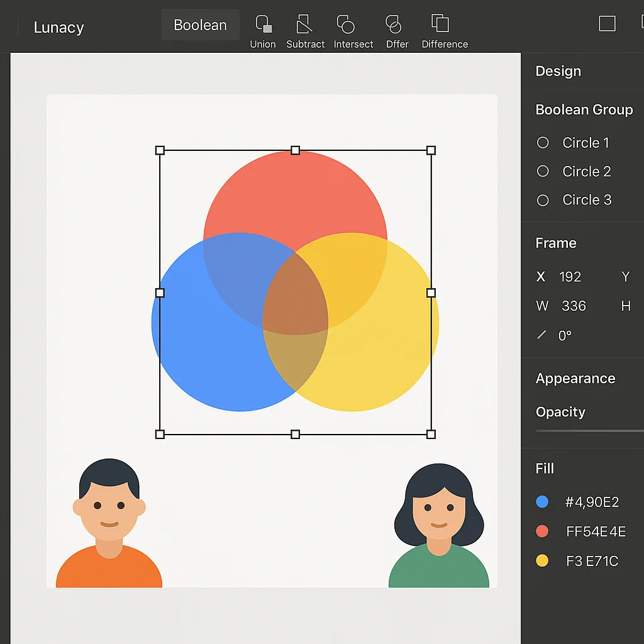Viewport: 644px width, 644px height.
Task: Expand the Fill section
Action: 545,469
